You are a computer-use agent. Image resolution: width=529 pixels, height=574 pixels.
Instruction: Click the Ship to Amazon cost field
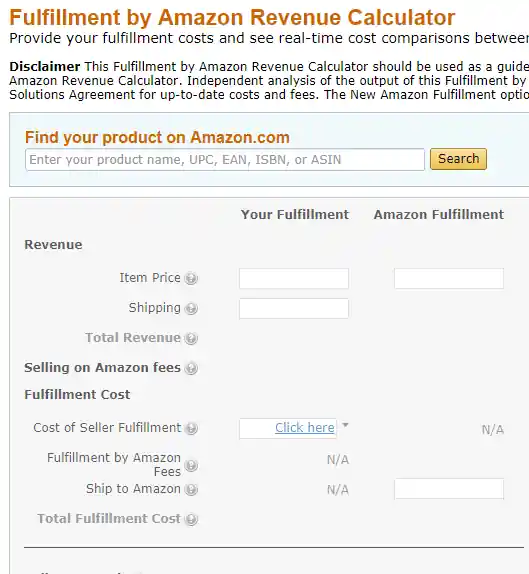tap(449, 489)
